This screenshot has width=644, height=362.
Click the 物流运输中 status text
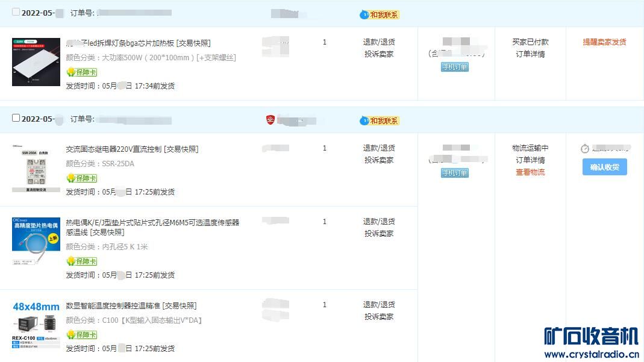(530, 148)
